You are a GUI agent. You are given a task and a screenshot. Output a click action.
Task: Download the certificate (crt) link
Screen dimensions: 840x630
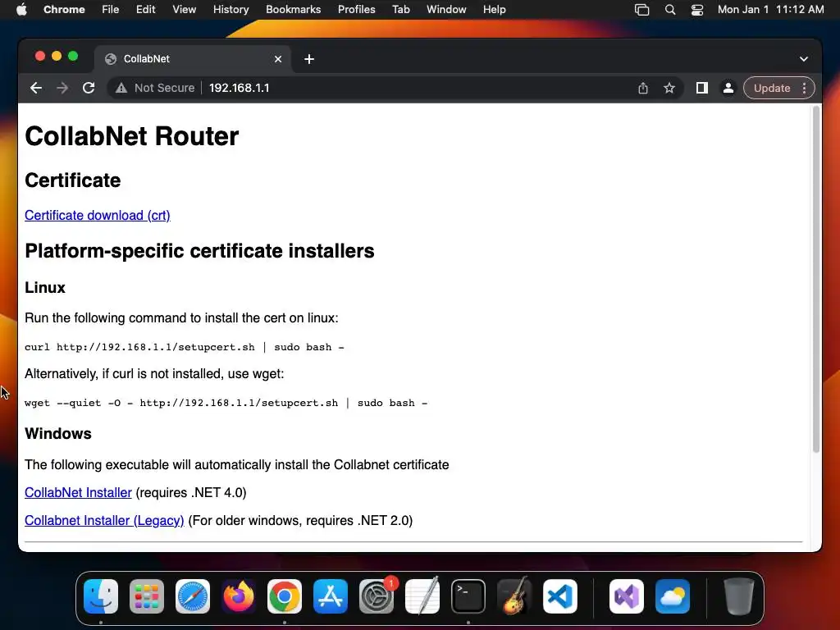(98, 216)
